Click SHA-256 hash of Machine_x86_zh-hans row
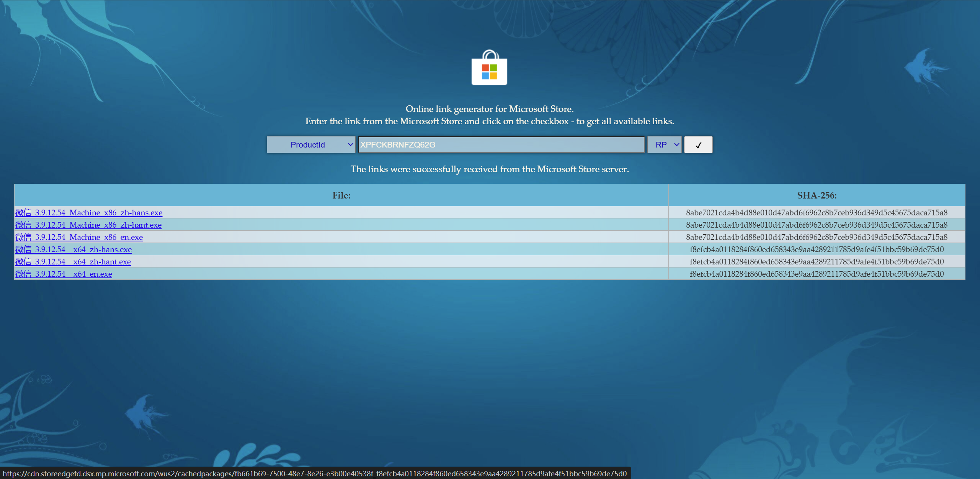 click(817, 213)
